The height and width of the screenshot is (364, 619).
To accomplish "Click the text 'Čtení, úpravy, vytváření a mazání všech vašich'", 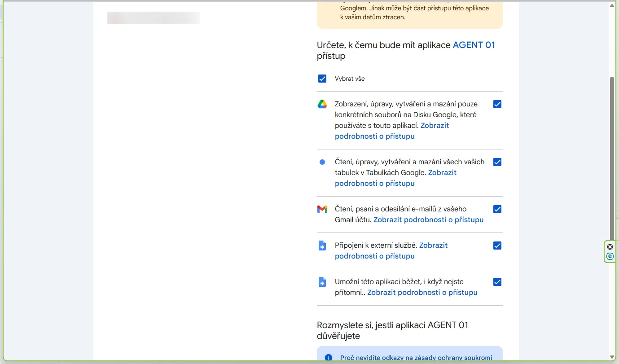I will point(410,162).
